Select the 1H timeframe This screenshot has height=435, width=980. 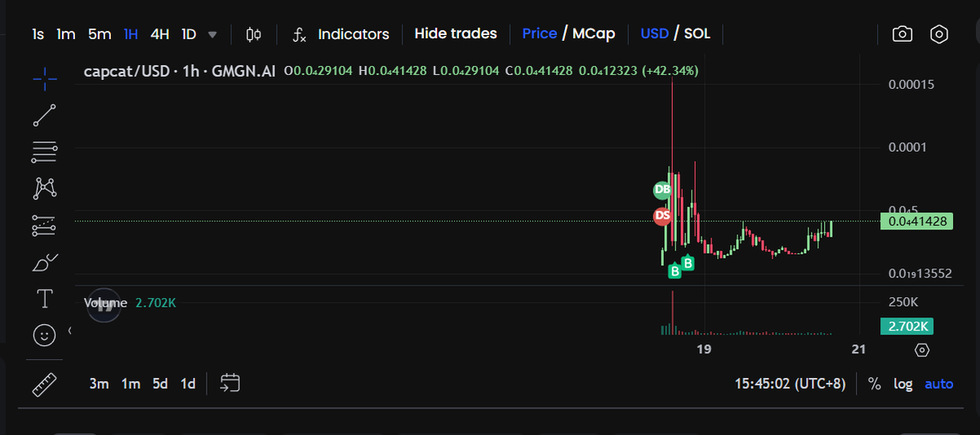pos(131,34)
